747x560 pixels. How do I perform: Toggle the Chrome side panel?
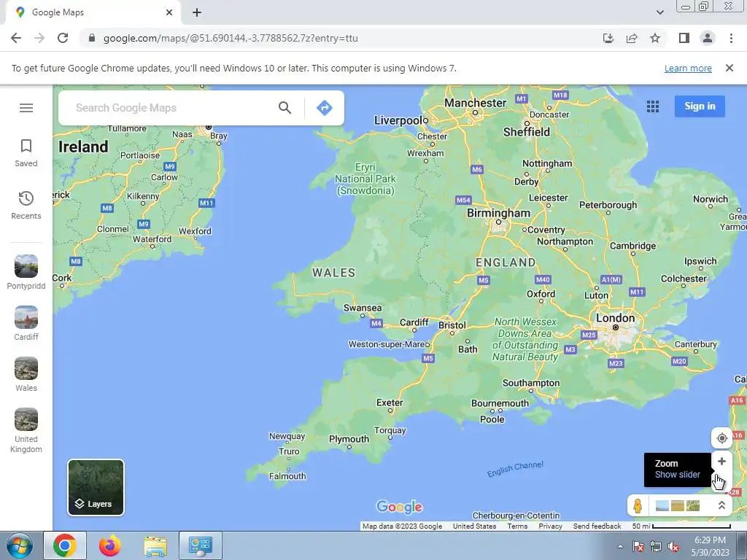point(684,38)
